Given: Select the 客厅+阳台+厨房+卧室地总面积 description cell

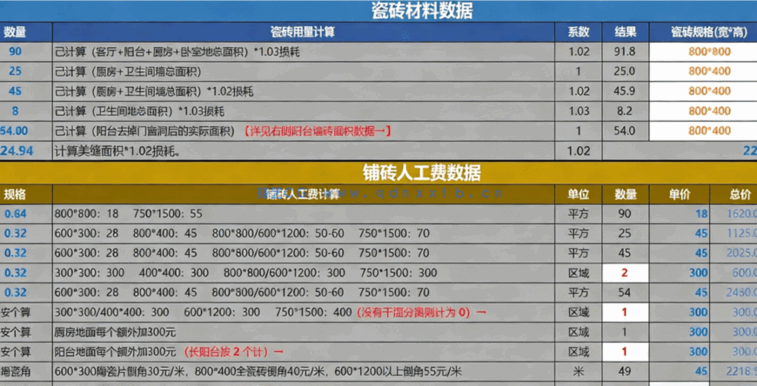Looking at the screenshot, I should tap(303, 52).
